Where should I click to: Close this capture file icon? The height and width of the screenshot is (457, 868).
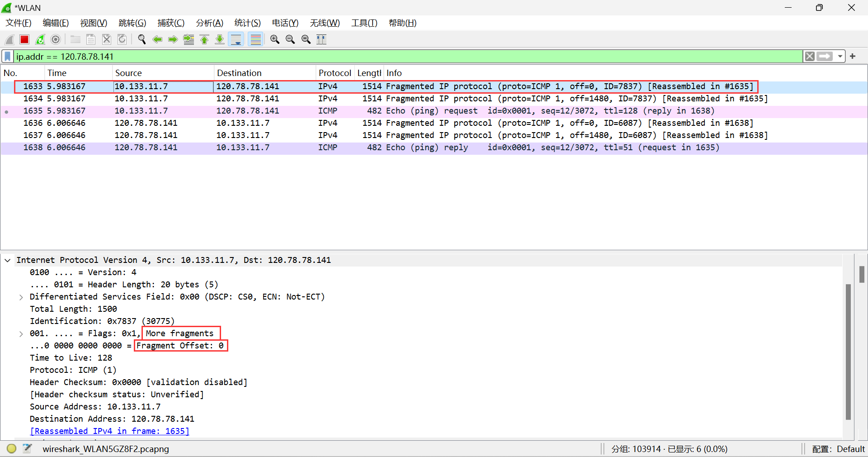click(x=107, y=39)
